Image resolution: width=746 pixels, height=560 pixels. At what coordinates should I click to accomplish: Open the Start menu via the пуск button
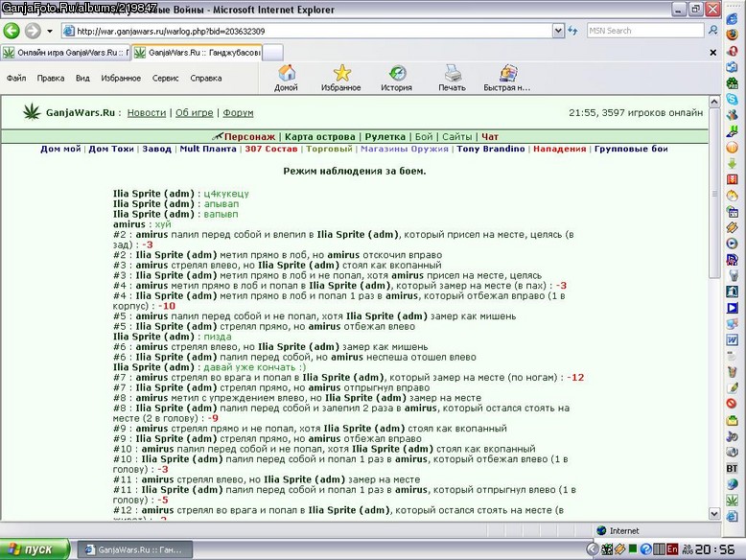point(35,549)
